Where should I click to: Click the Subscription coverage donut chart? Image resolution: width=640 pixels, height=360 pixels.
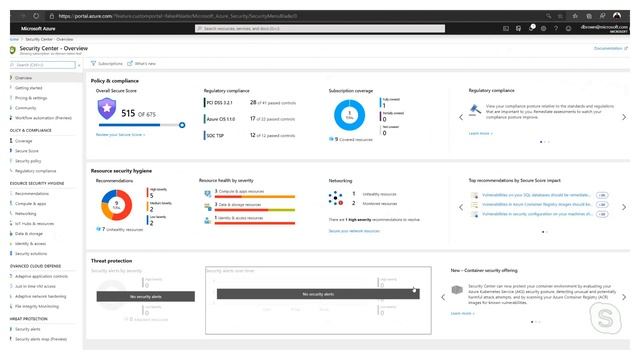click(349, 115)
